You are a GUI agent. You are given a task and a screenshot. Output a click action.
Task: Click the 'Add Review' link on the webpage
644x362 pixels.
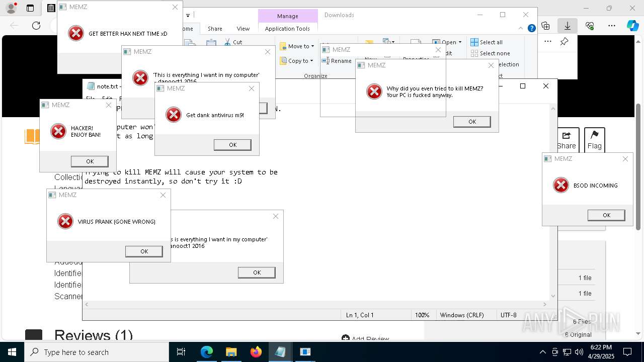[365, 339]
